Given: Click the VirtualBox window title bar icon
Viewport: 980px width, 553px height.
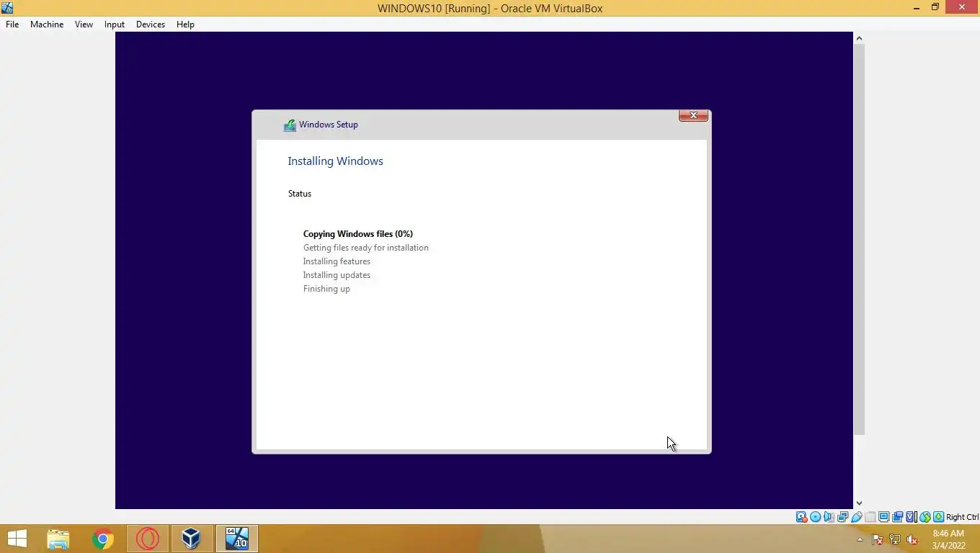Looking at the screenshot, I should click(x=7, y=8).
